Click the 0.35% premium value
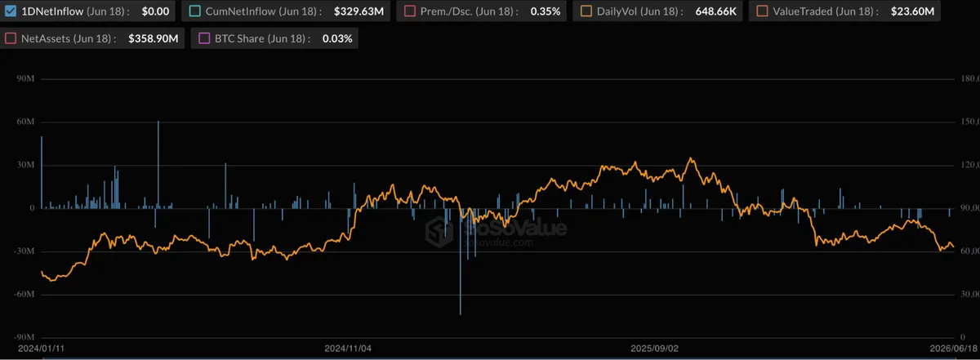The width and height of the screenshot is (980, 360). pos(545,11)
